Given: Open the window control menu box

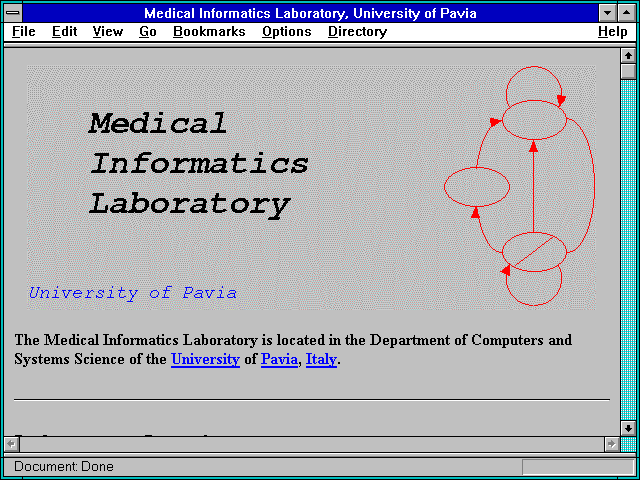Looking at the screenshot, I should coord(13,13).
